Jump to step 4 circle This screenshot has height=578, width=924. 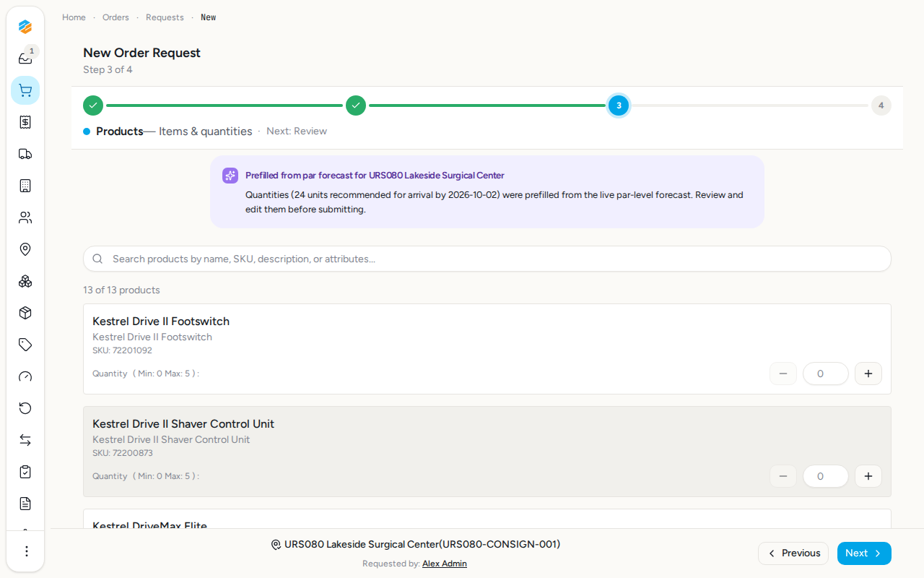(881, 105)
